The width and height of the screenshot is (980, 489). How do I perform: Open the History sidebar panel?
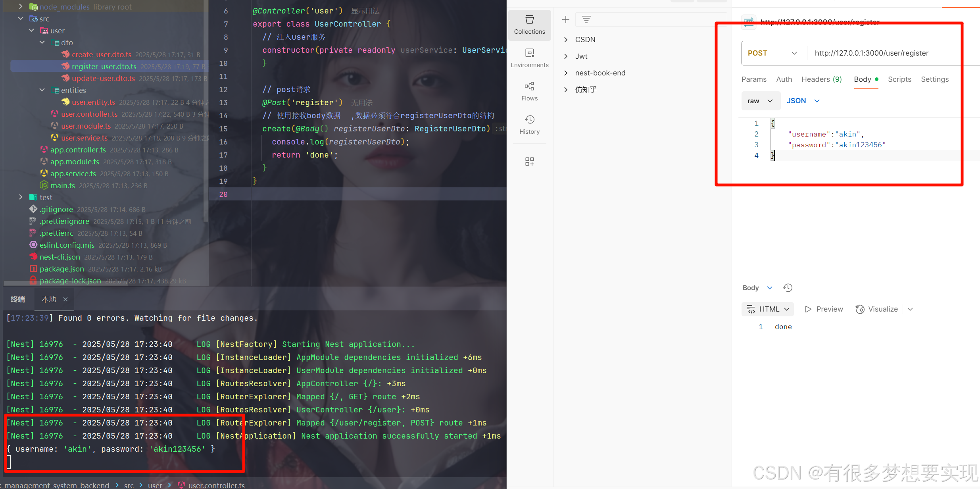[529, 125]
